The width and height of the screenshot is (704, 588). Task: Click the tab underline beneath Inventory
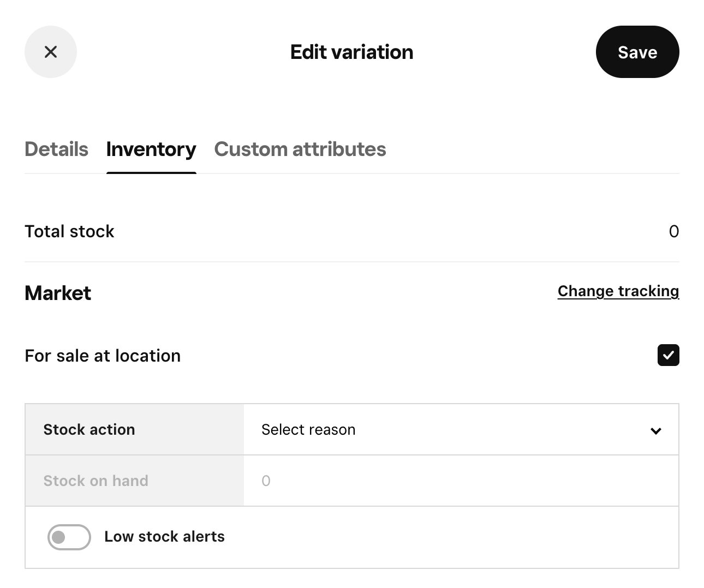pyautogui.click(x=151, y=172)
